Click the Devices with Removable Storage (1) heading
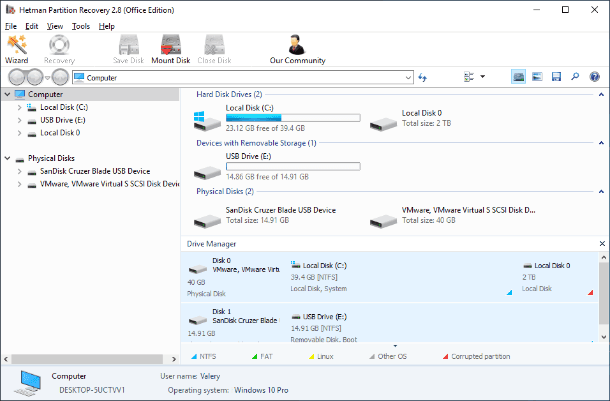Screen dimensions: 610x401 [x=256, y=143]
